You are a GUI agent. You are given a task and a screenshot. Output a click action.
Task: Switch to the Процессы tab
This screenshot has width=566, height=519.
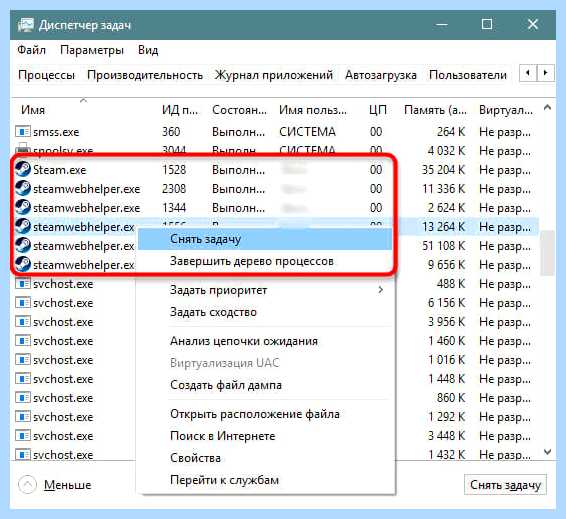tap(47, 75)
